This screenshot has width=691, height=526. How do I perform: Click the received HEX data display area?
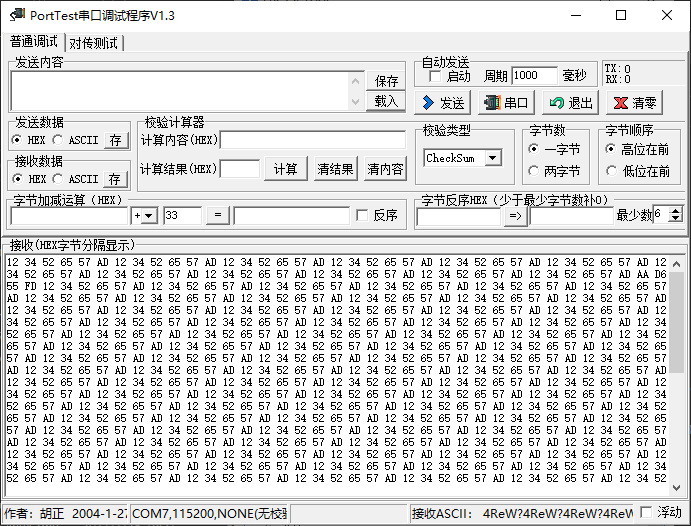(338, 375)
